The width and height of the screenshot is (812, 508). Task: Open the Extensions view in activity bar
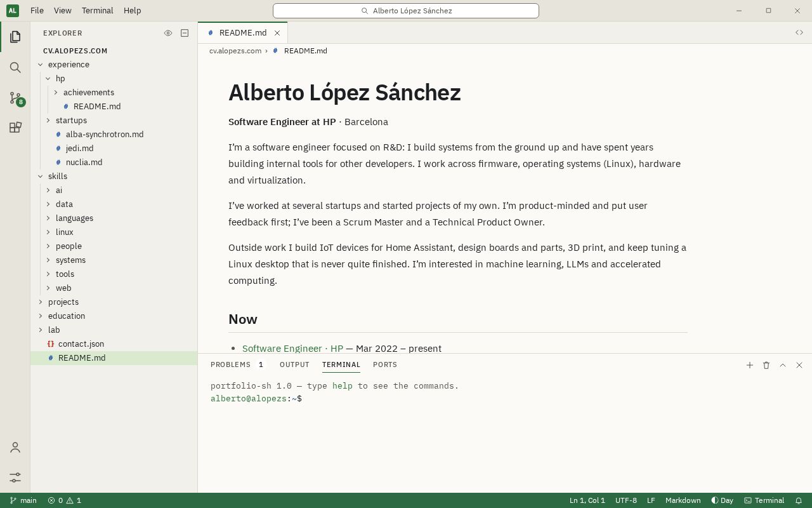pyautogui.click(x=15, y=128)
